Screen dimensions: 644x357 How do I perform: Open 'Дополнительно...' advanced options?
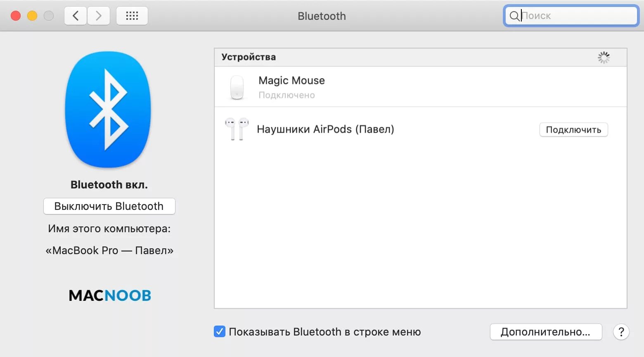point(546,332)
